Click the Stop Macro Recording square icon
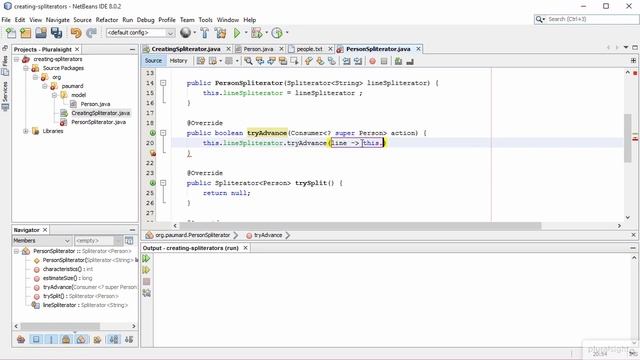Image resolution: width=640 pixels, height=360 pixels. pos(384,61)
